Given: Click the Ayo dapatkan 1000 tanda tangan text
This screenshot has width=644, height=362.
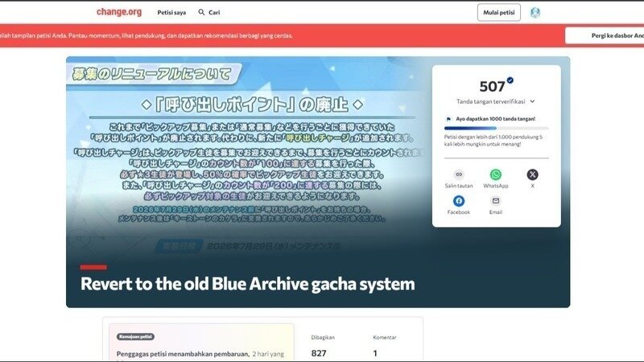Looking at the screenshot, I should [x=495, y=119].
